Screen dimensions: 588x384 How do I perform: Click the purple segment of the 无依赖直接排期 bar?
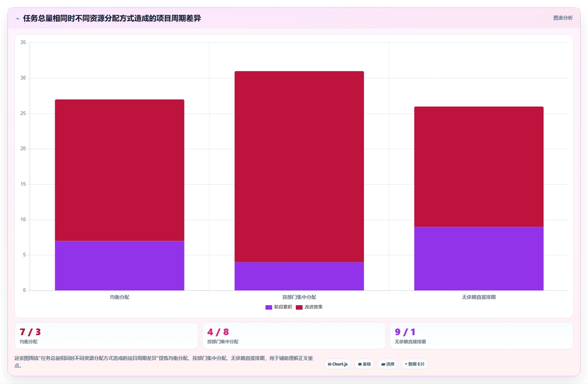[479, 259]
